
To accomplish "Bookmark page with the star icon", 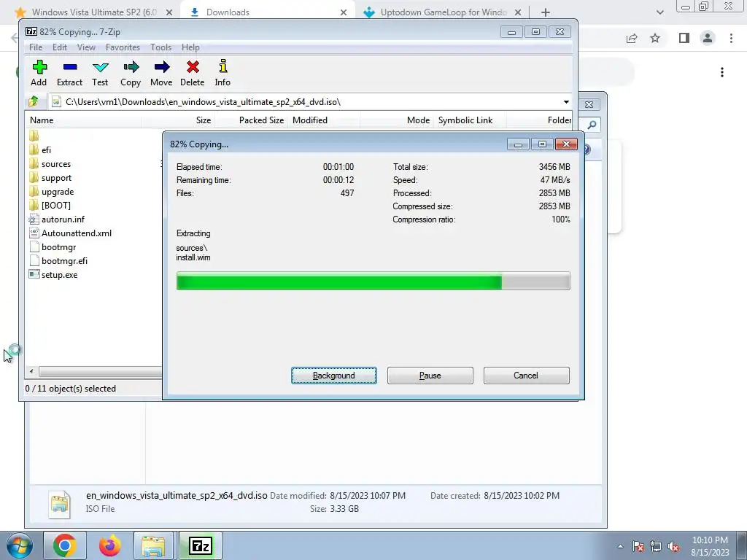I will pos(656,38).
